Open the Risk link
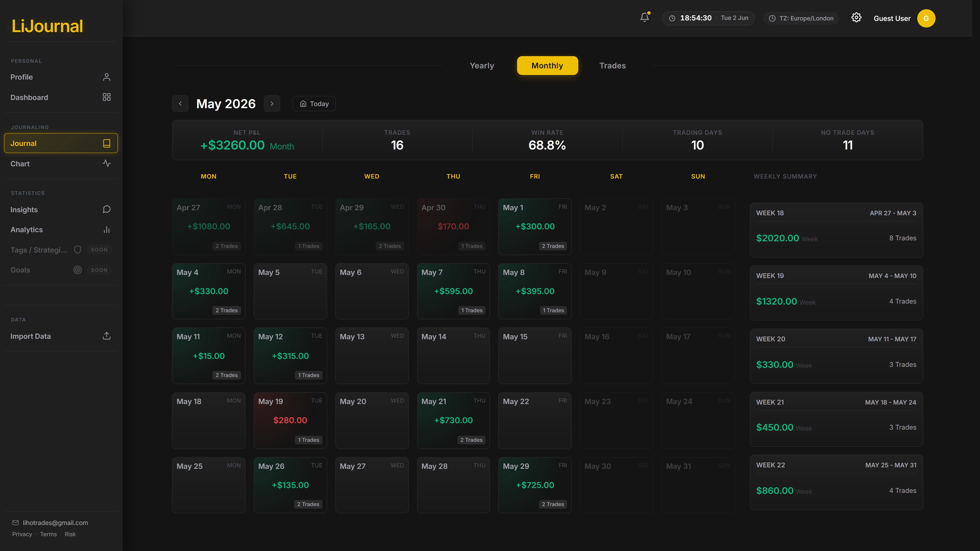The width and height of the screenshot is (980, 551). click(70, 534)
